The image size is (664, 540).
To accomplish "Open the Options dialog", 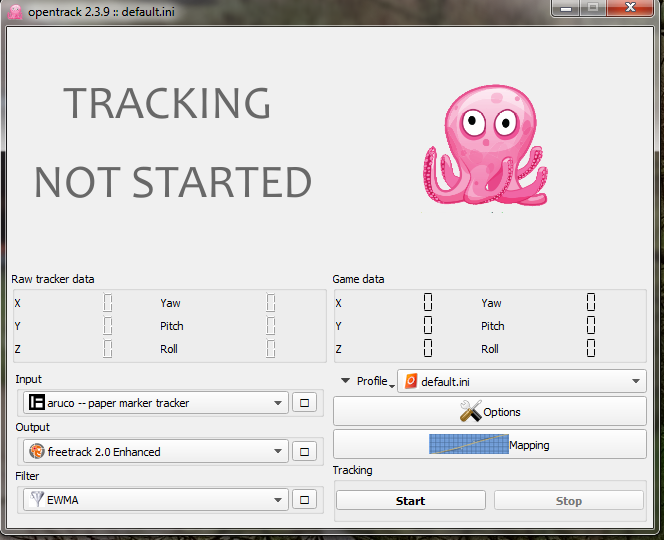I will pos(490,411).
